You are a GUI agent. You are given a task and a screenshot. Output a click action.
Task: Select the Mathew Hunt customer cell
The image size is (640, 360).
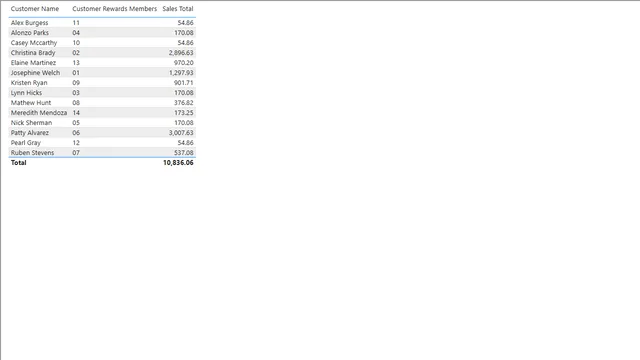pos(31,103)
